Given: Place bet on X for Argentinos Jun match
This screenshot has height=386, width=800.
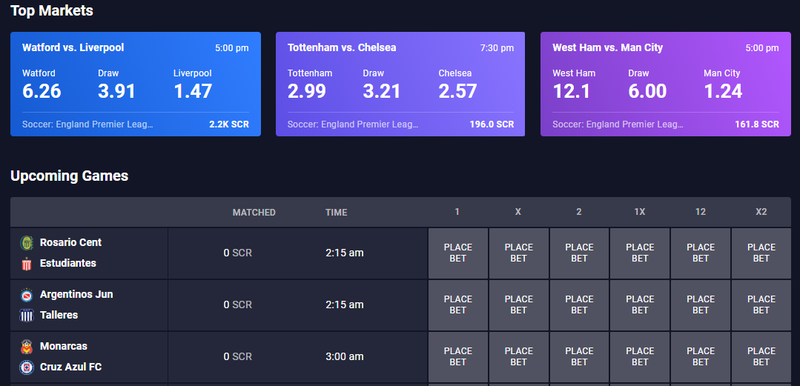Looking at the screenshot, I should point(518,305).
